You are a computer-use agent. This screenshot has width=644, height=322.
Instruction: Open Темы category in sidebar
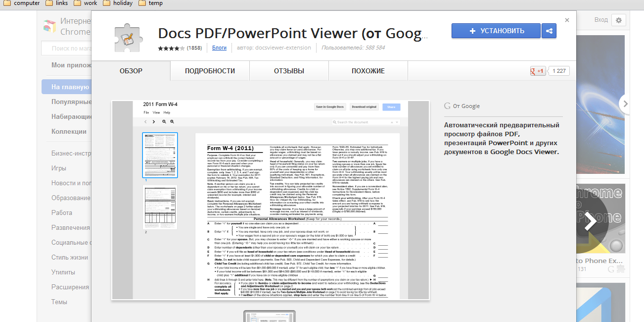(59, 302)
